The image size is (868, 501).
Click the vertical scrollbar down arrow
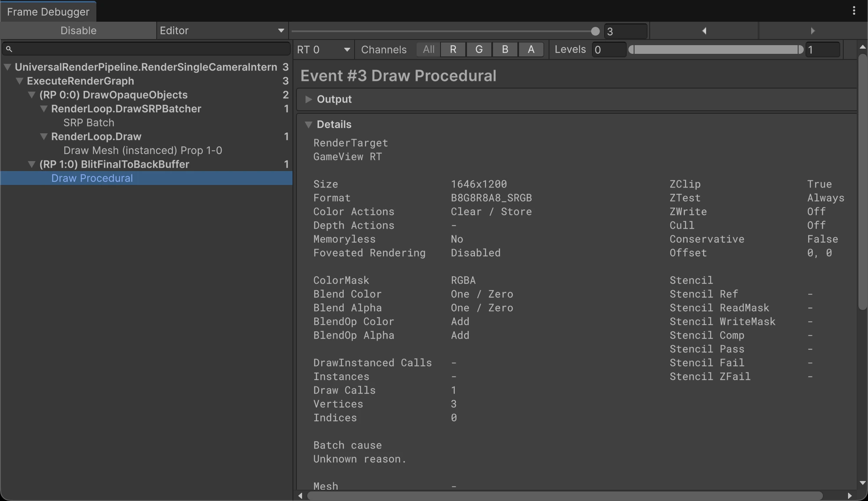[862, 483]
